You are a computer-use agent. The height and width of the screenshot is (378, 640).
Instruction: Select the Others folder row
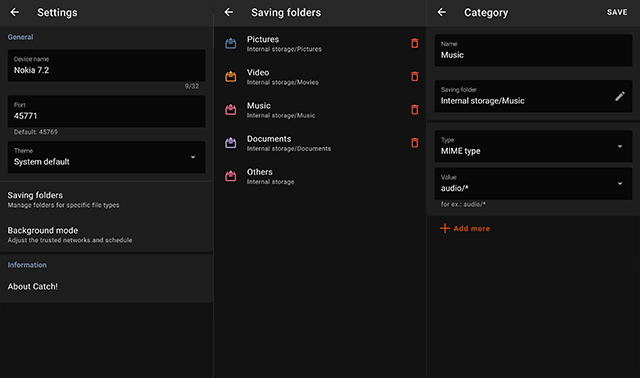[x=320, y=176]
